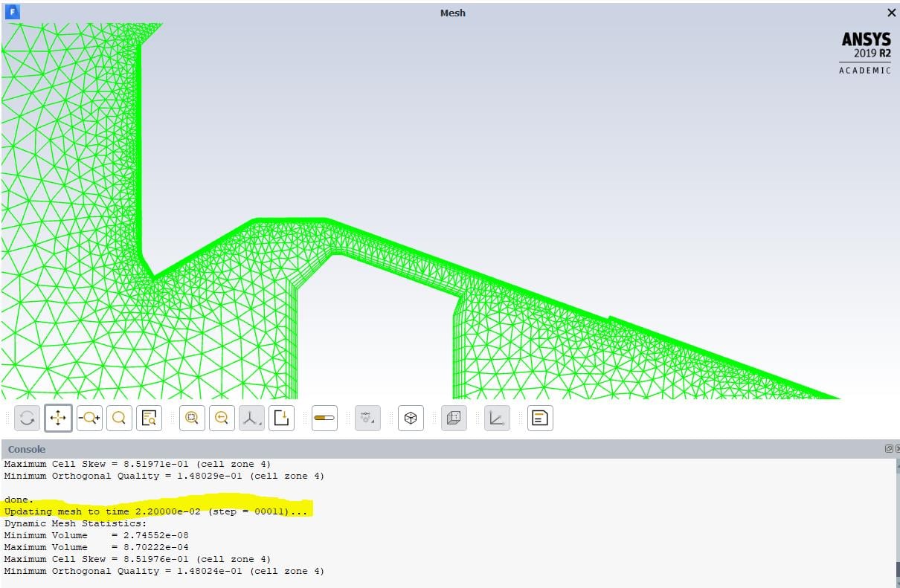
Task: Click the Fit to Window icon
Action: point(192,419)
